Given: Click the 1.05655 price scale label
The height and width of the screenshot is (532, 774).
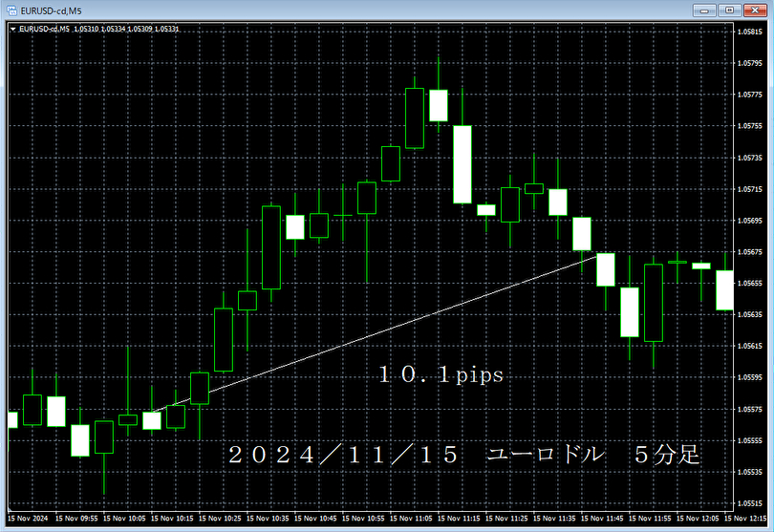Looking at the screenshot, I should (750, 284).
